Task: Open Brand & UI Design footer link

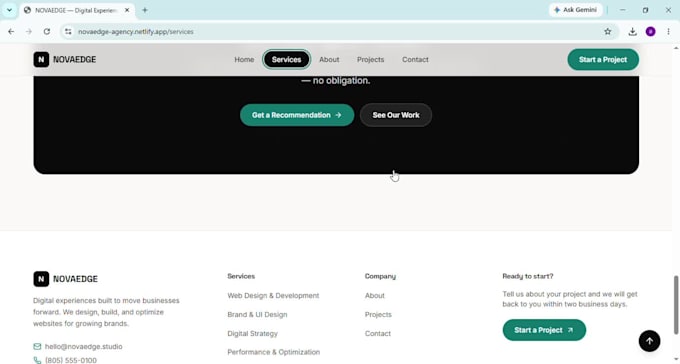Action: pyautogui.click(x=257, y=315)
